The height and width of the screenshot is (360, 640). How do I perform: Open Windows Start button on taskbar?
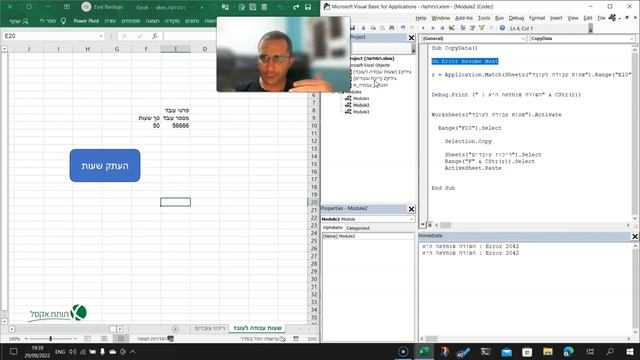[630, 352]
